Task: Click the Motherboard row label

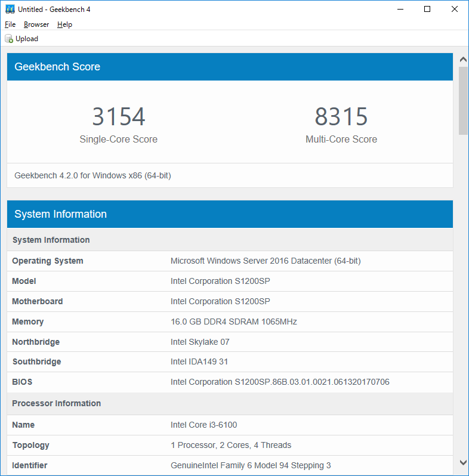Action: tap(38, 301)
